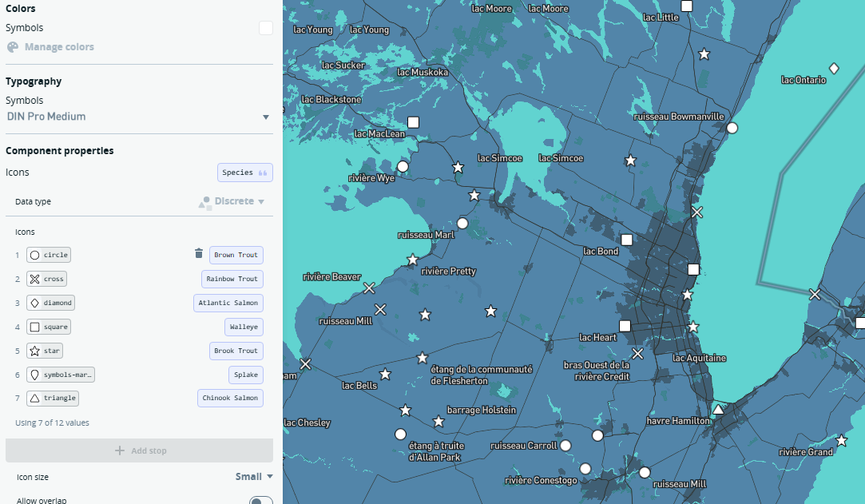Click the Typography section header
The image size is (865, 504).
pos(34,81)
